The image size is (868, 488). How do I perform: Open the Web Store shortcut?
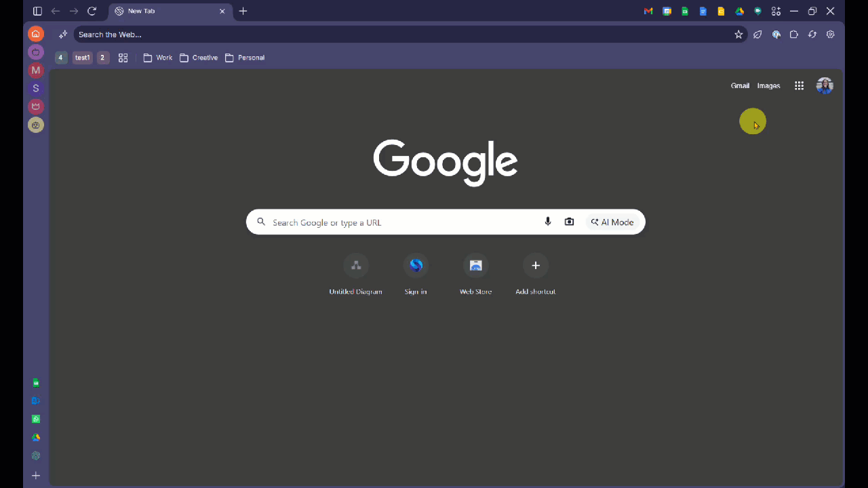(x=475, y=274)
